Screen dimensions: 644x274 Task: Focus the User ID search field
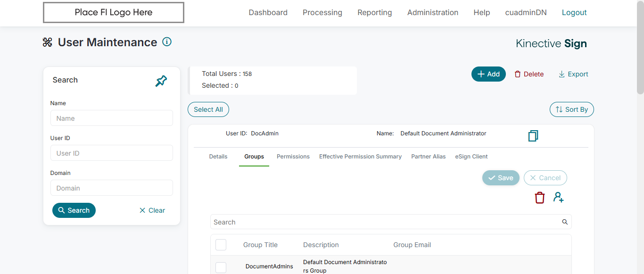point(112,153)
